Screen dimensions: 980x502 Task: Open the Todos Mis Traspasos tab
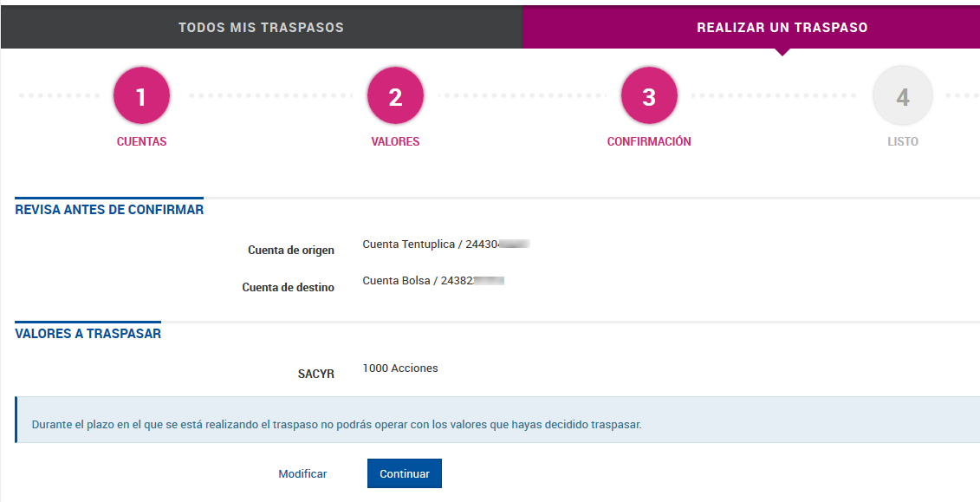(262, 28)
